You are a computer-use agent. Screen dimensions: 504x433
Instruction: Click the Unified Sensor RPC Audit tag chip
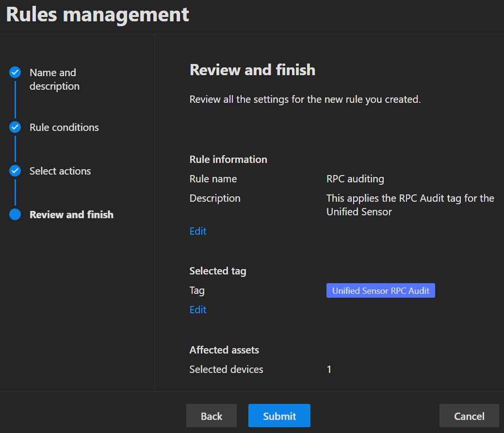pos(380,291)
